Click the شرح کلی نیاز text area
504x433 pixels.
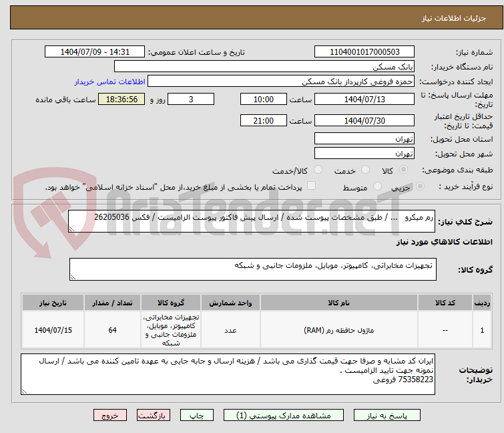point(252,221)
